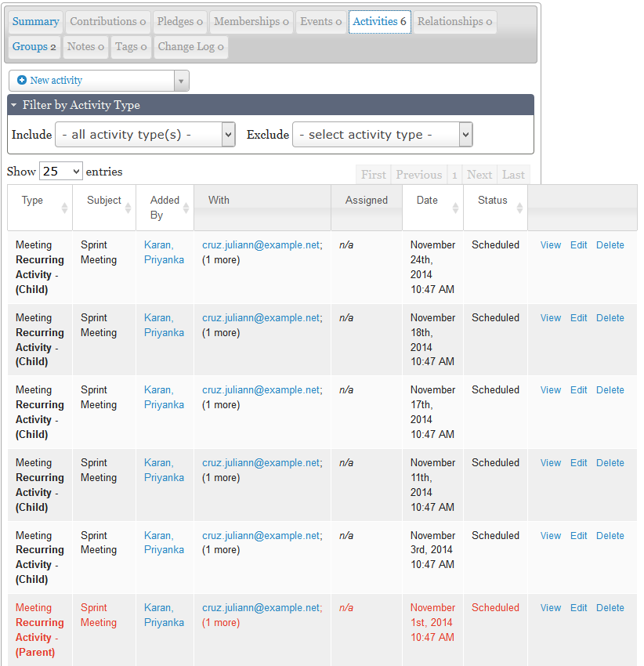Image resolution: width=644 pixels, height=666 pixels.
Task: Delete the November 1st parent activity
Action: point(610,608)
